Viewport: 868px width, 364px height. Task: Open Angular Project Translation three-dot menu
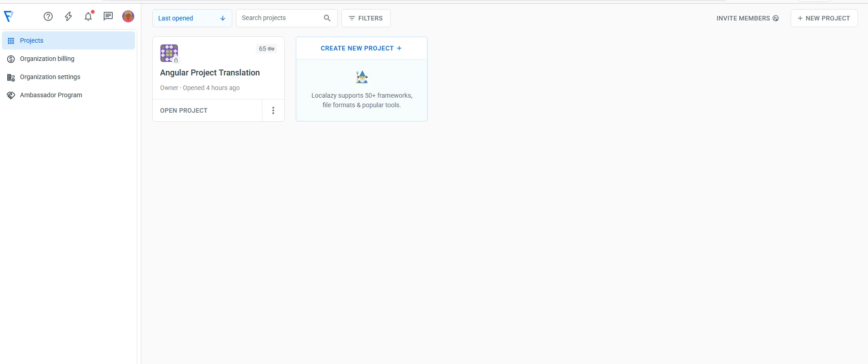pyautogui.click(x=273, y=110)
